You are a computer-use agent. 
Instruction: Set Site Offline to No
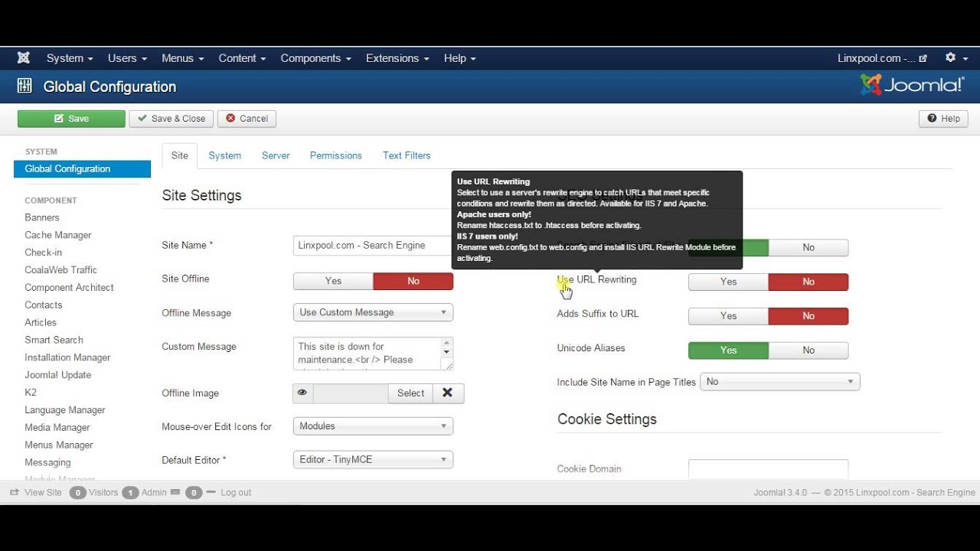click(x=413, y=281)
